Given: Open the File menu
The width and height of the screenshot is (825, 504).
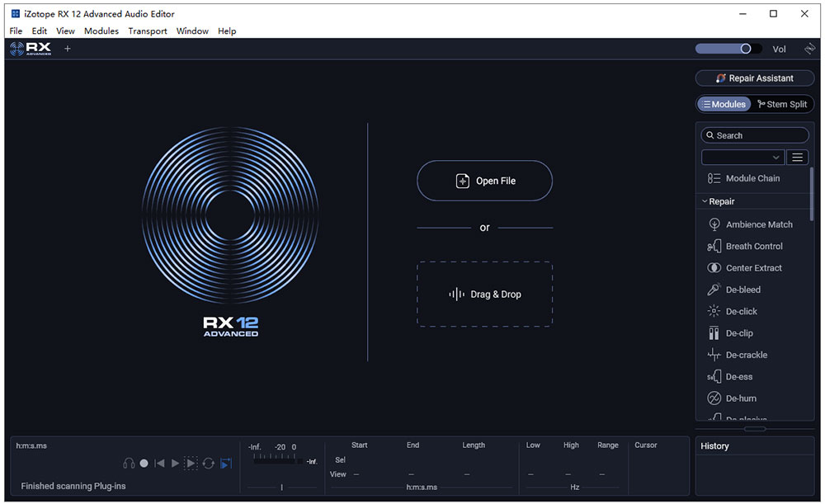Looking at the screenshot, I should [16, 31].
